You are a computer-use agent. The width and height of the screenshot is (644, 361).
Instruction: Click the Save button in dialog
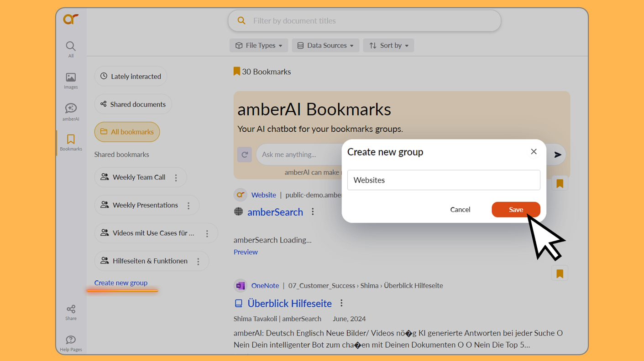click(x=516, y=210)
